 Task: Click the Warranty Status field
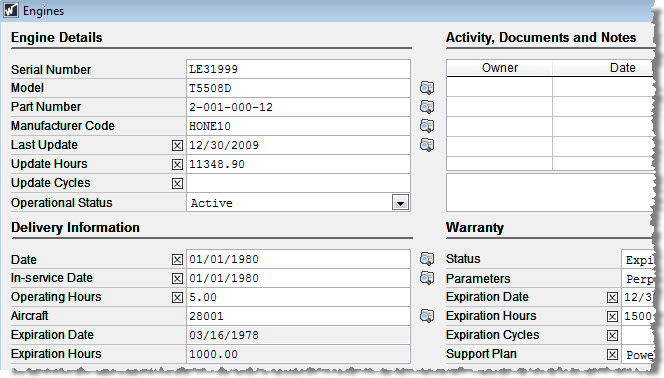638,259
